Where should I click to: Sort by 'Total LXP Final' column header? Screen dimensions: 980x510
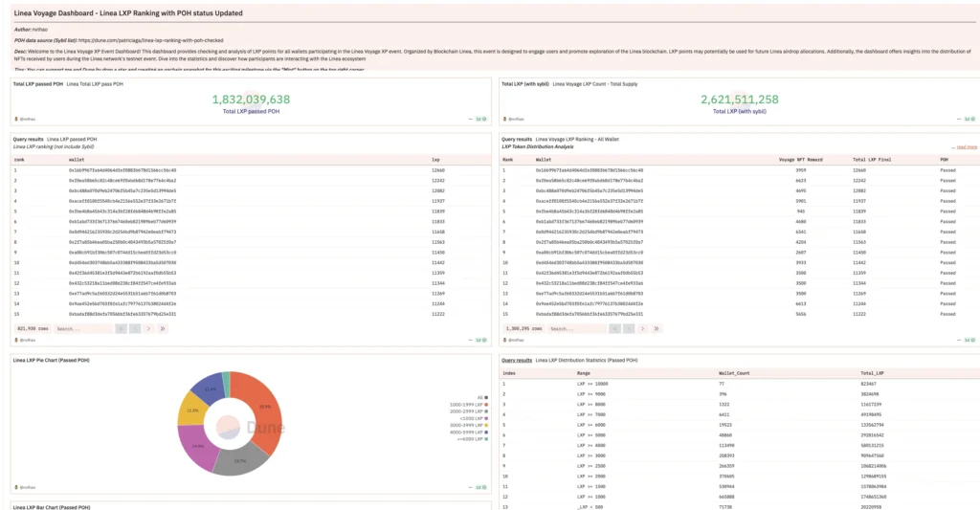[872, 160]
